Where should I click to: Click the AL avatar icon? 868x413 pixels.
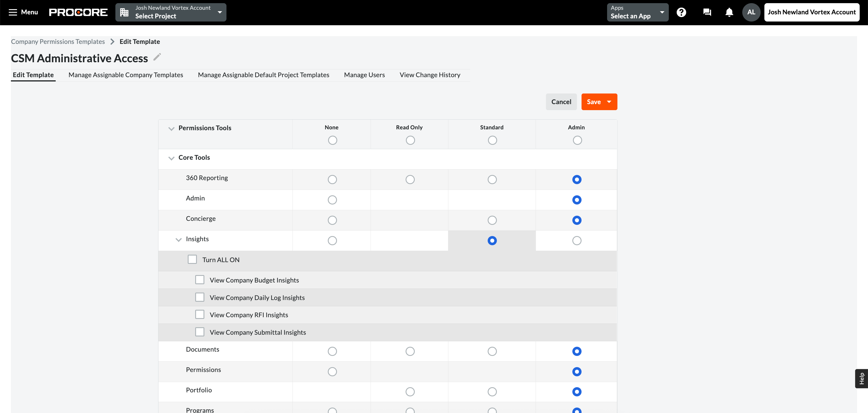point(751,12)
